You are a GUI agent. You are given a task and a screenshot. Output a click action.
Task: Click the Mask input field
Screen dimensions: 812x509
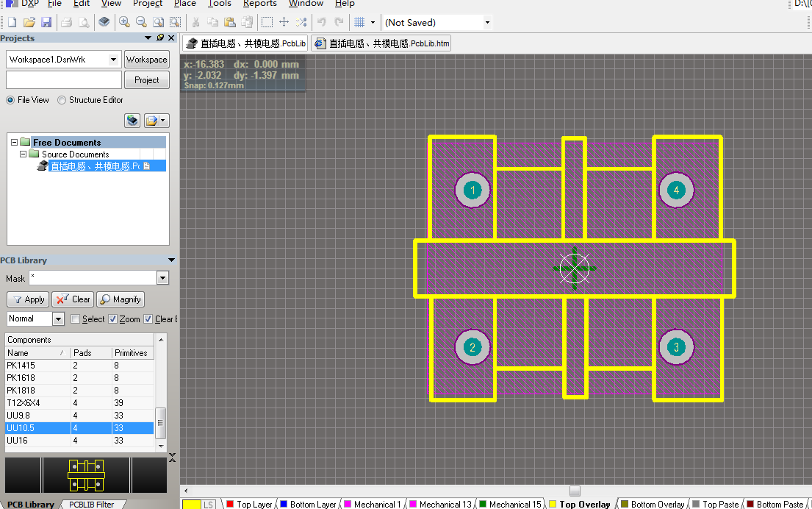tap(93, 278)
